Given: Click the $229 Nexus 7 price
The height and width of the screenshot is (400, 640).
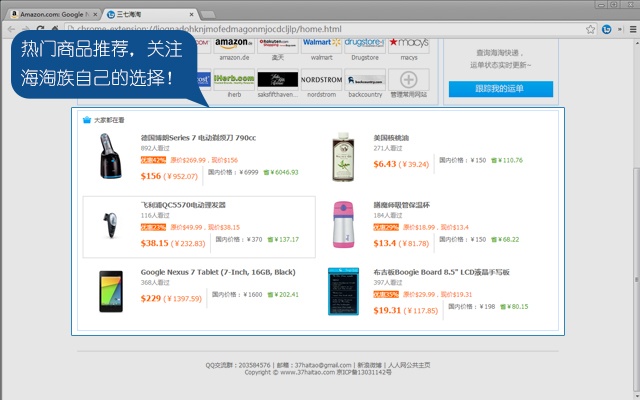Looking at the screenshot, I should (151, 298).
